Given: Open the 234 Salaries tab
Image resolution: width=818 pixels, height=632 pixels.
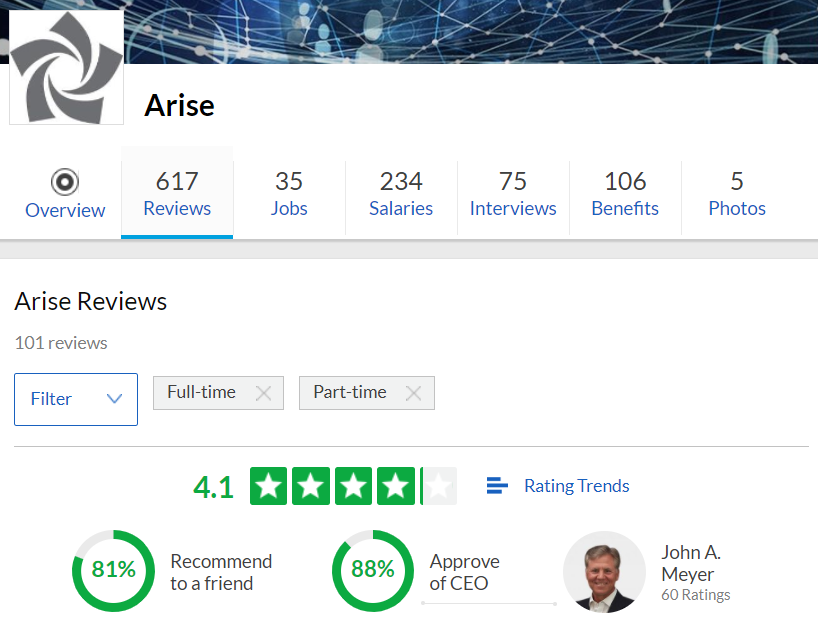Looking at the screenshot, I should click(401, 194).
